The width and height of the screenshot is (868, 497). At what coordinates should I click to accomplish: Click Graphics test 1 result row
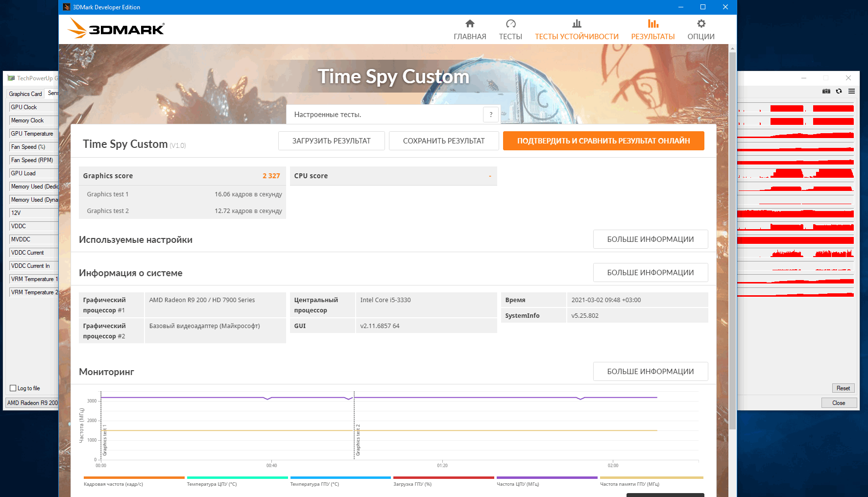click(x=182, y=194)
